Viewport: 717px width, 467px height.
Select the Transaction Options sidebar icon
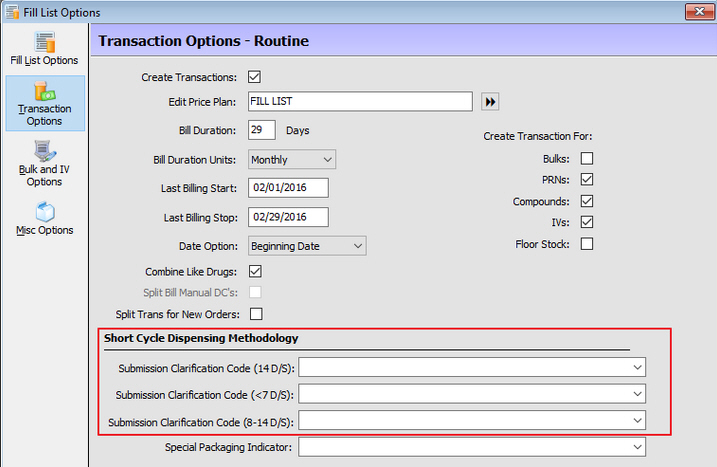click(44, 103)
